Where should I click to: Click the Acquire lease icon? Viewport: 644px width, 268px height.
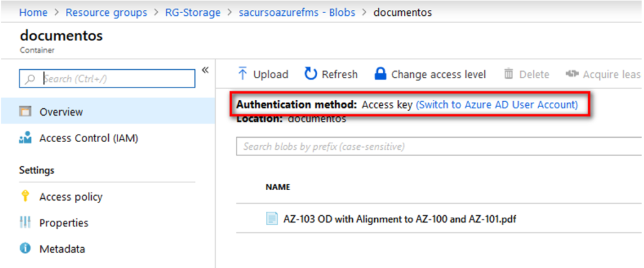(572, 74)
